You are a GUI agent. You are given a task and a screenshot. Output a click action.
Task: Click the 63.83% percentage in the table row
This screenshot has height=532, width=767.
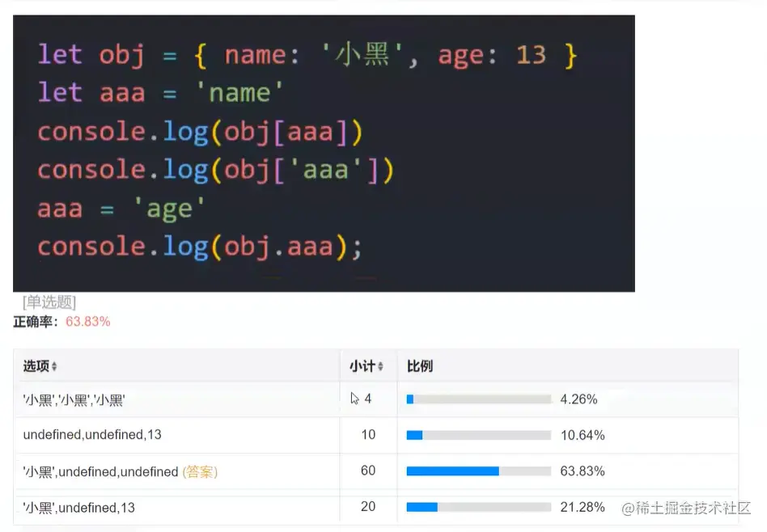[x=583, y=471]
